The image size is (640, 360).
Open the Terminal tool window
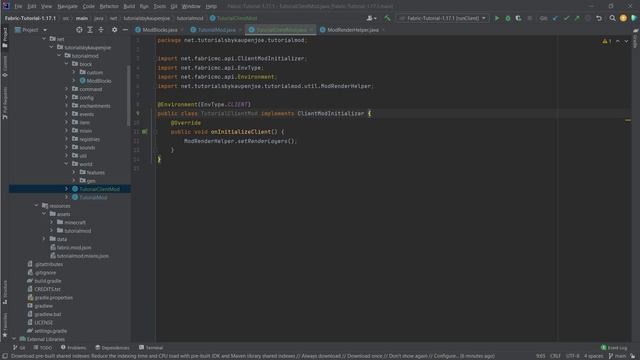click(151, 348)
